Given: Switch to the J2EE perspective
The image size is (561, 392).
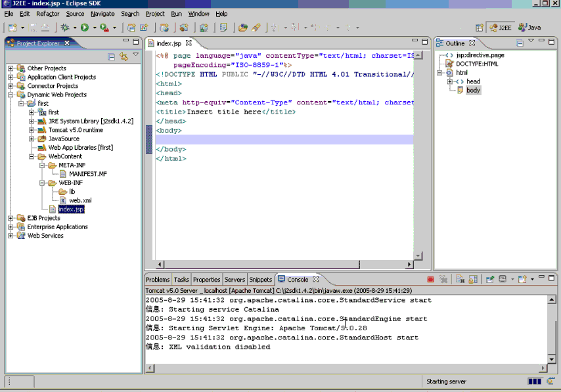Looking at the screenshot, I should click(501, 28).
